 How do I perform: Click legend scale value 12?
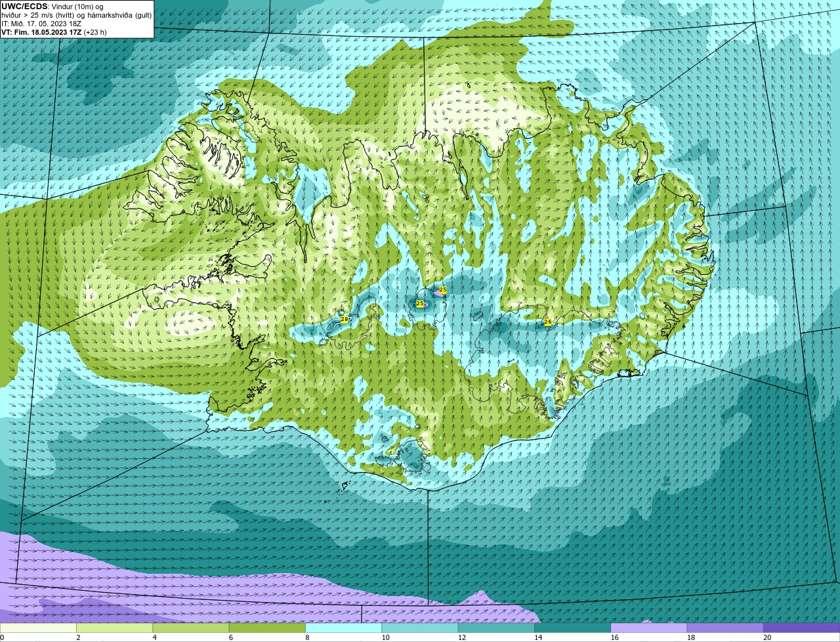pyautogui.click(x=461, y=637)
